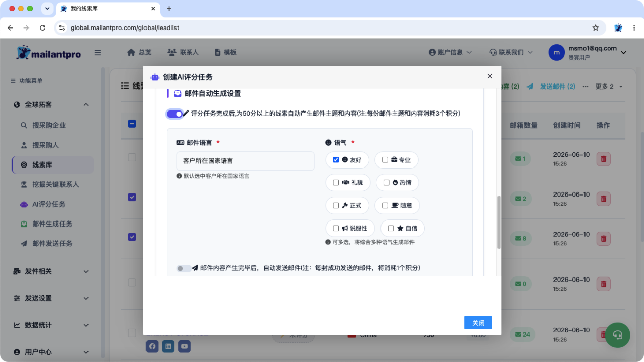This screenshot has width=644, height=362.
Task: Check the 说服性 tone checkbox
Action: (x=336, y=228)
